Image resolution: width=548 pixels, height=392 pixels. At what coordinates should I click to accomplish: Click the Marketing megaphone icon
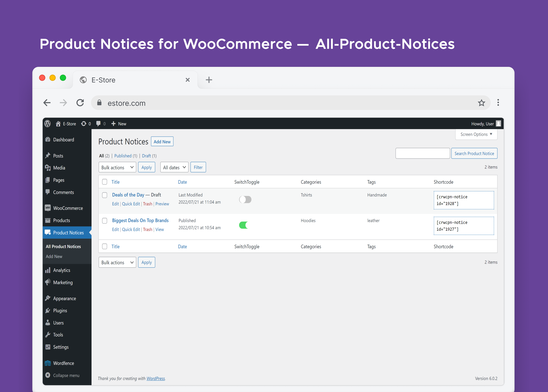click(48, 282)
